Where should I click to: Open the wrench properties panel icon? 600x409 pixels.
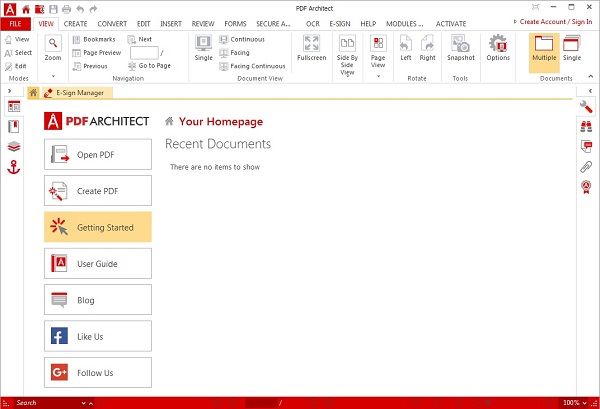pos(586,107)
